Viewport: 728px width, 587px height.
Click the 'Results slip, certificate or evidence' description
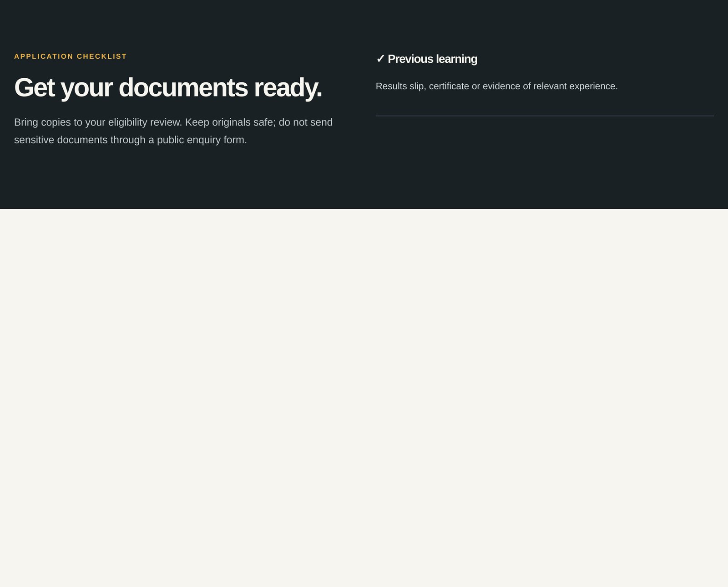497,86
